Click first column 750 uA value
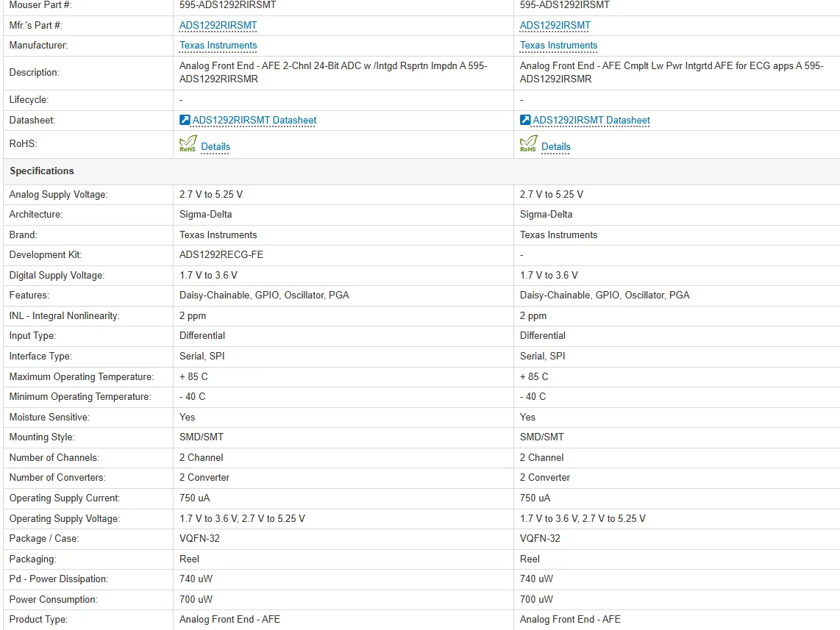Image resolution: width=840 pixels, height=630 pixels. coord(194,498)
